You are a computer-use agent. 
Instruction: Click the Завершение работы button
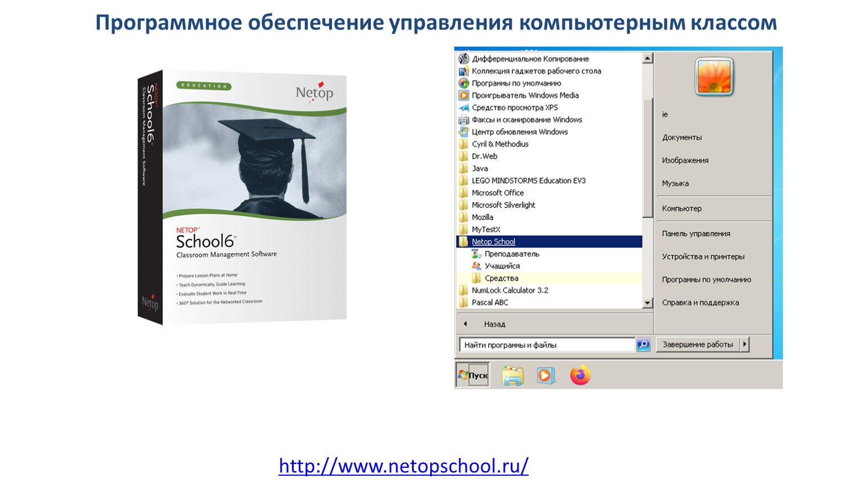coord(697,344)
